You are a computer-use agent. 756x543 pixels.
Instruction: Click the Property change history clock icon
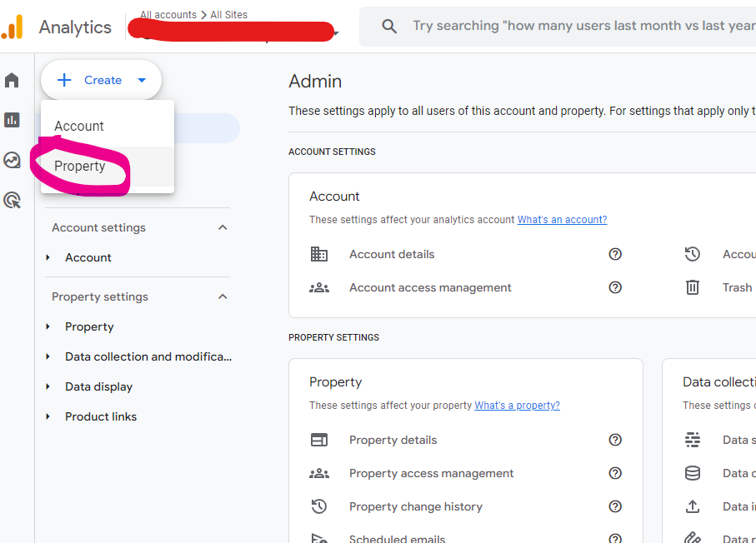(x=319, y=506)
